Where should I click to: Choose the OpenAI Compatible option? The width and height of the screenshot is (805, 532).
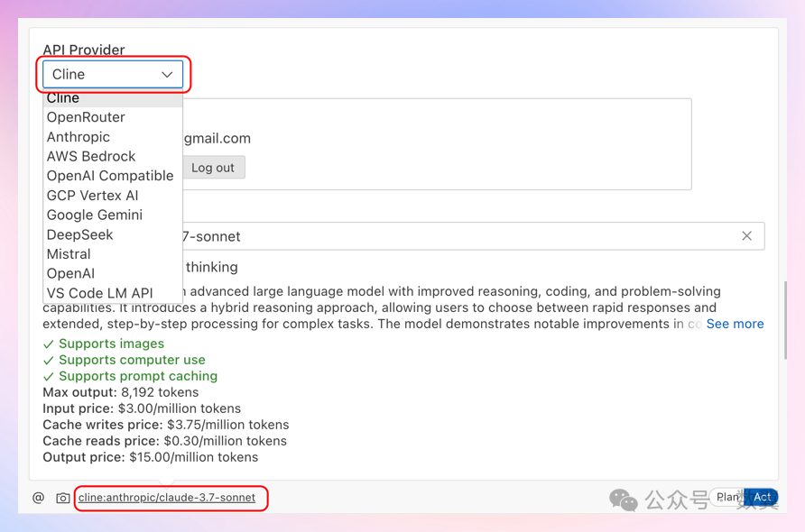point(113,176)
